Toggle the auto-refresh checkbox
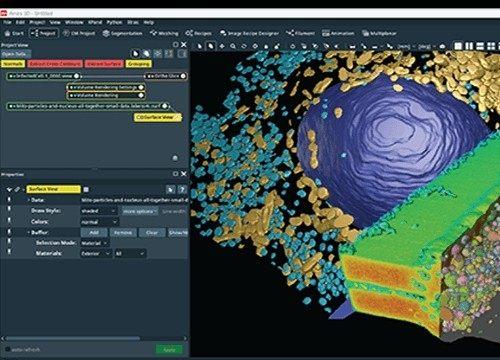Screen dimensions: 500x360 (7, 349)
